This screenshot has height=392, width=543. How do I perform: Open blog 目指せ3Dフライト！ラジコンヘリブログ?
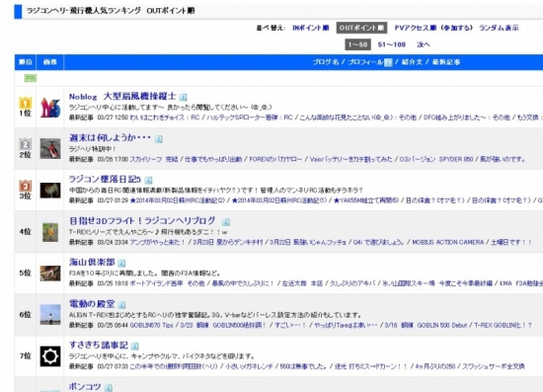click(x=142, y=220)
